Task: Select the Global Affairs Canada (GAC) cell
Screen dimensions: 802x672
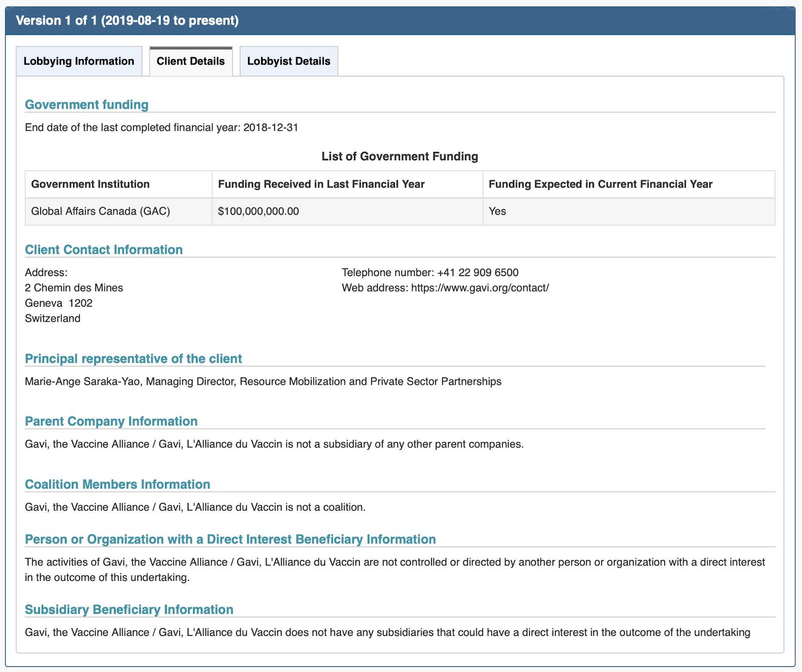Action: point(119,211)
